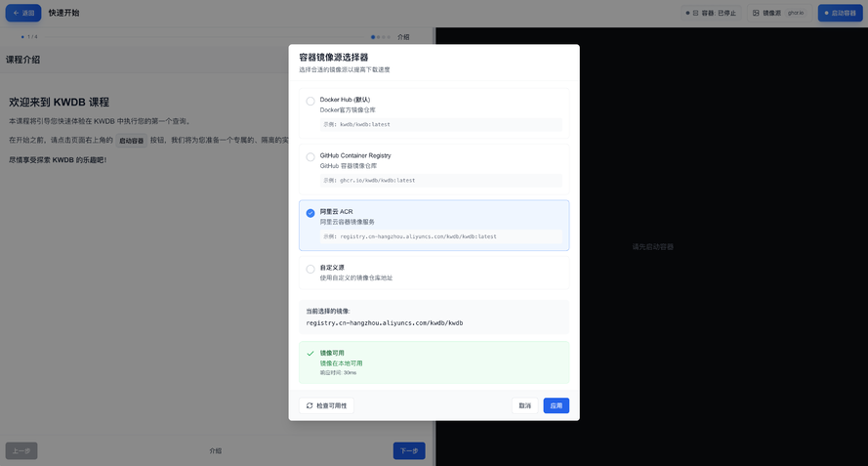Click the 镜像源 image icon in the header

(x=756, y=13)
